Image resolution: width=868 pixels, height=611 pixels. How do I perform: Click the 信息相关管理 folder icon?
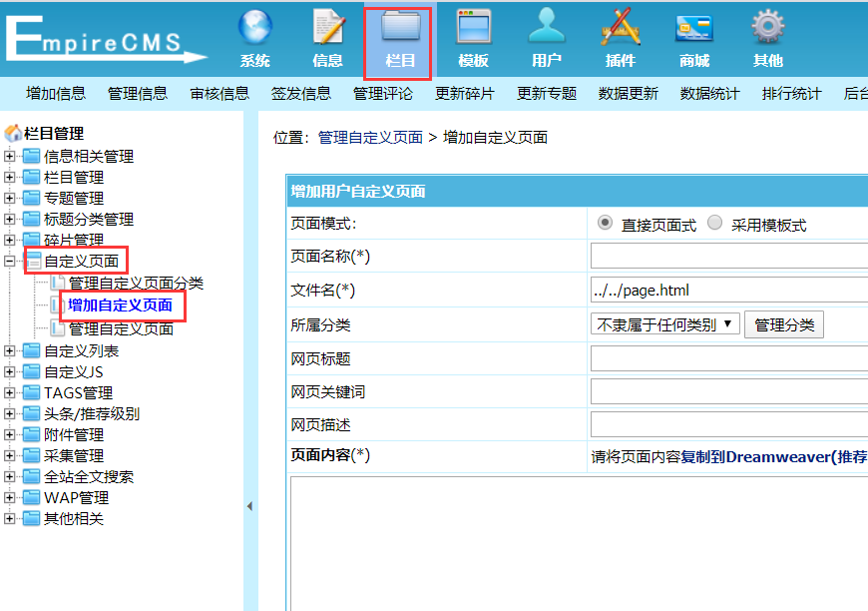[32, 156]
